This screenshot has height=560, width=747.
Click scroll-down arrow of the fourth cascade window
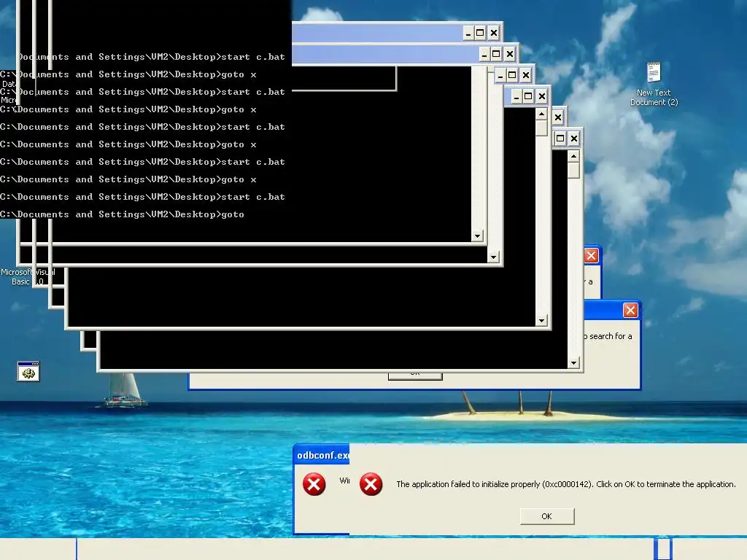click(542, 321)
